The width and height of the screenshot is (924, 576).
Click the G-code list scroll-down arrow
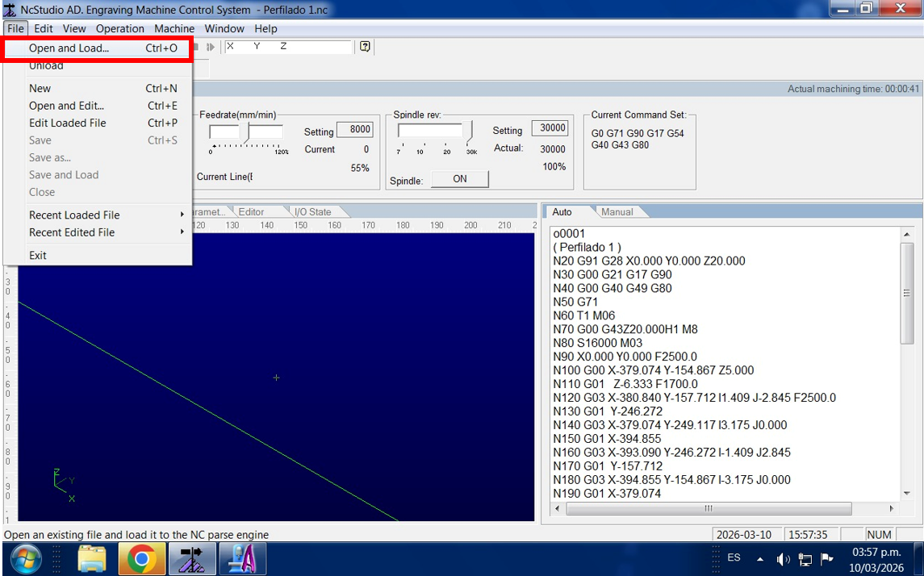pyautogui.click(x=907, y=494)
